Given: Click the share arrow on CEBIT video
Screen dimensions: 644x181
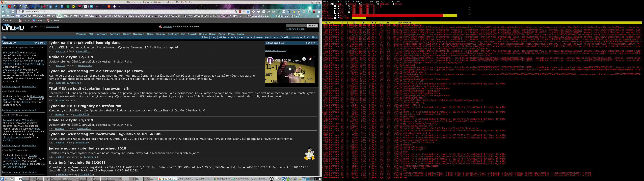Looking at the screenshot, I should tap(310, 59).
